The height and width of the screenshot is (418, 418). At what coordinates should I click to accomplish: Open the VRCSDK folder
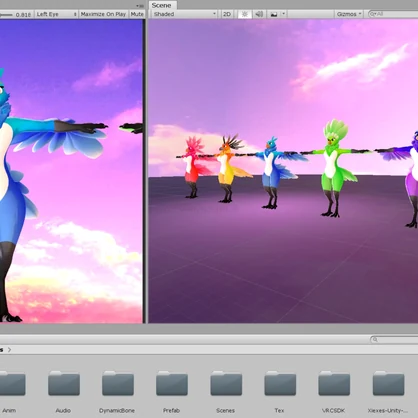point(334,383)
